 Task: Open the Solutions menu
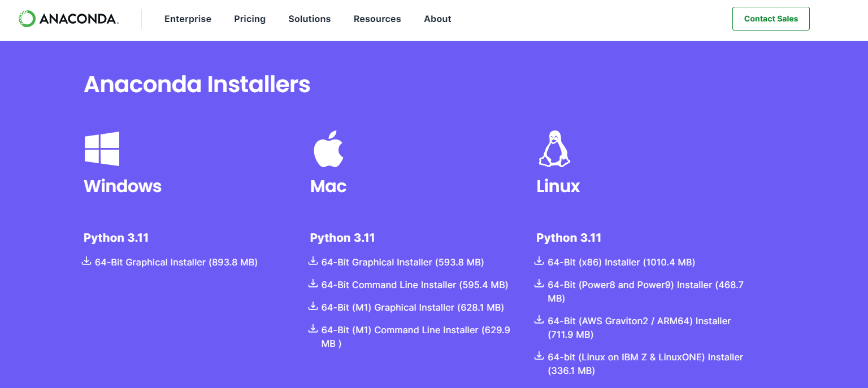310,19
